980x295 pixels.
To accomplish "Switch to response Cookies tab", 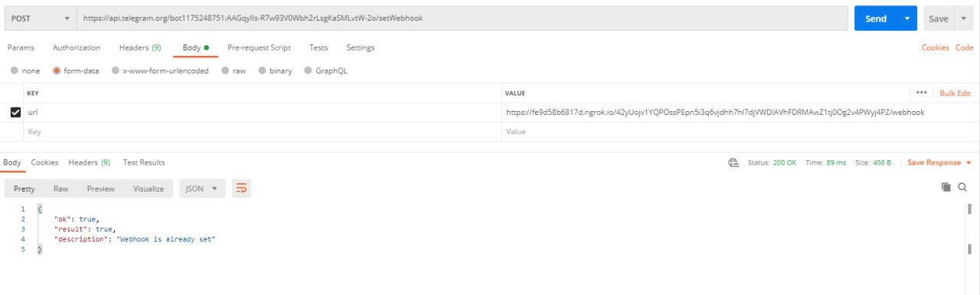I will click(x=44, y=162).
